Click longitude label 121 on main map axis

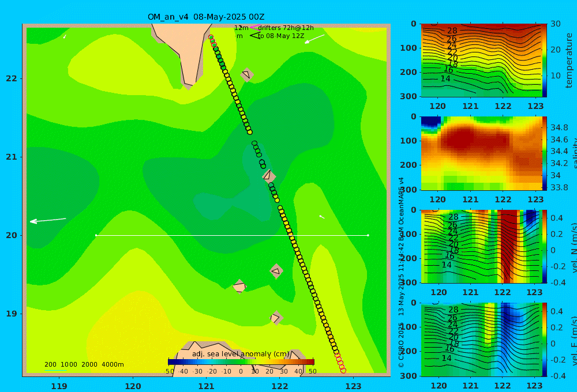(207, 386)
